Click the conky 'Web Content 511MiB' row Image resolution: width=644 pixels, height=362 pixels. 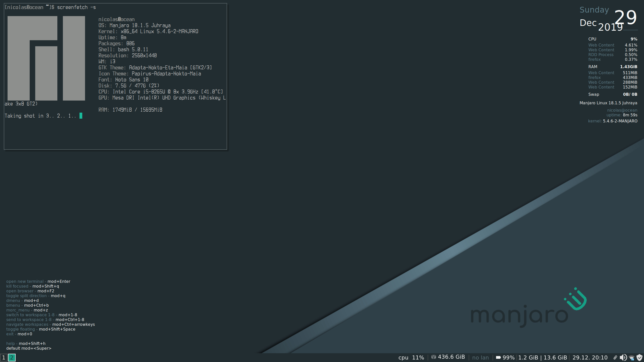613,73
